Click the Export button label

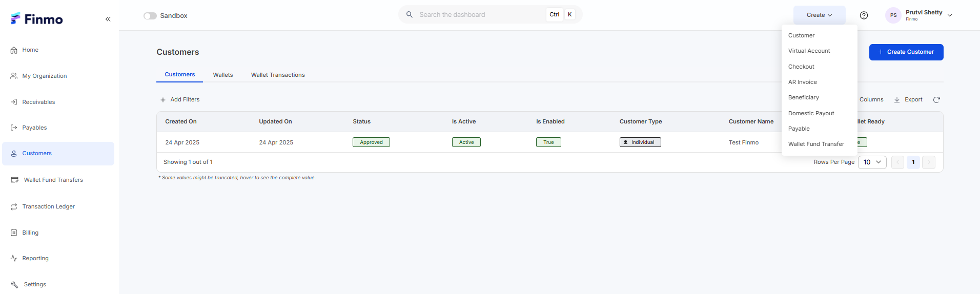click(x=913, y=100)
